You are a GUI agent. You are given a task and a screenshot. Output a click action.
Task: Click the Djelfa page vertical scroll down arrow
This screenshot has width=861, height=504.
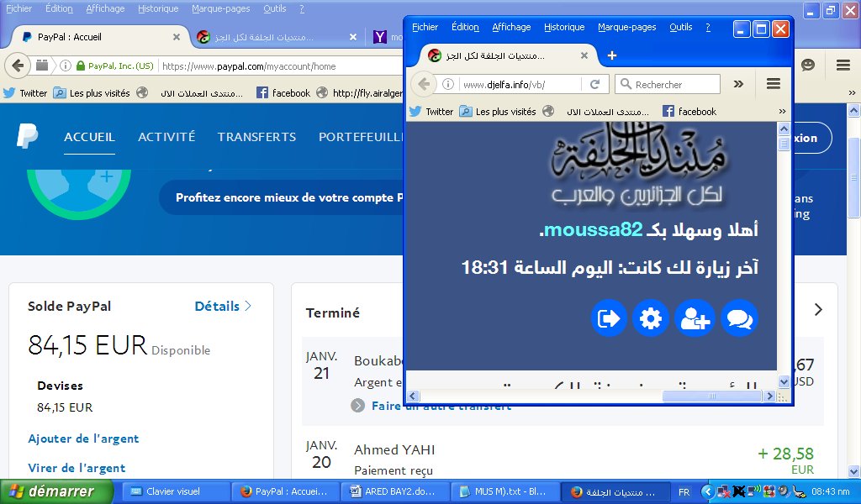click(x=784, y=381)
